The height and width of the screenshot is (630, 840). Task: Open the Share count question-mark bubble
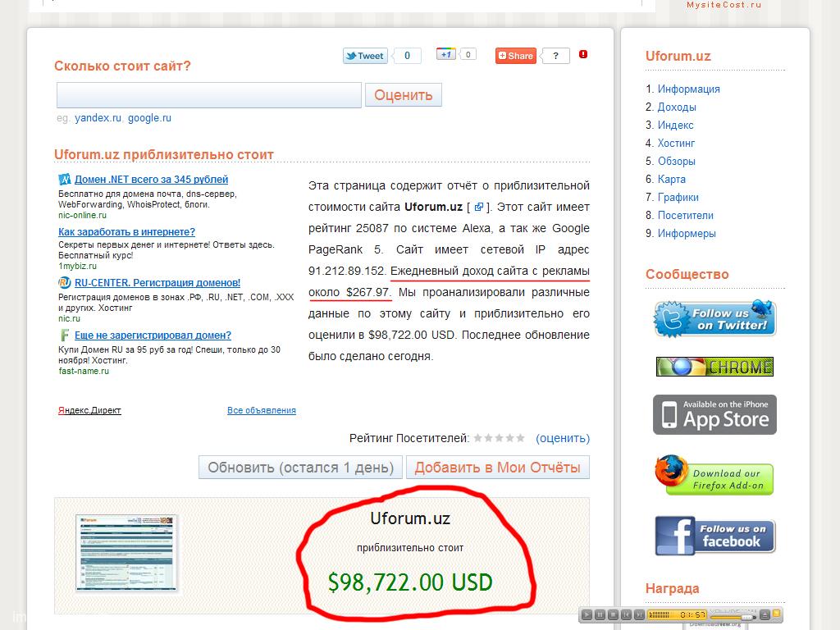(x=555, y=56)
